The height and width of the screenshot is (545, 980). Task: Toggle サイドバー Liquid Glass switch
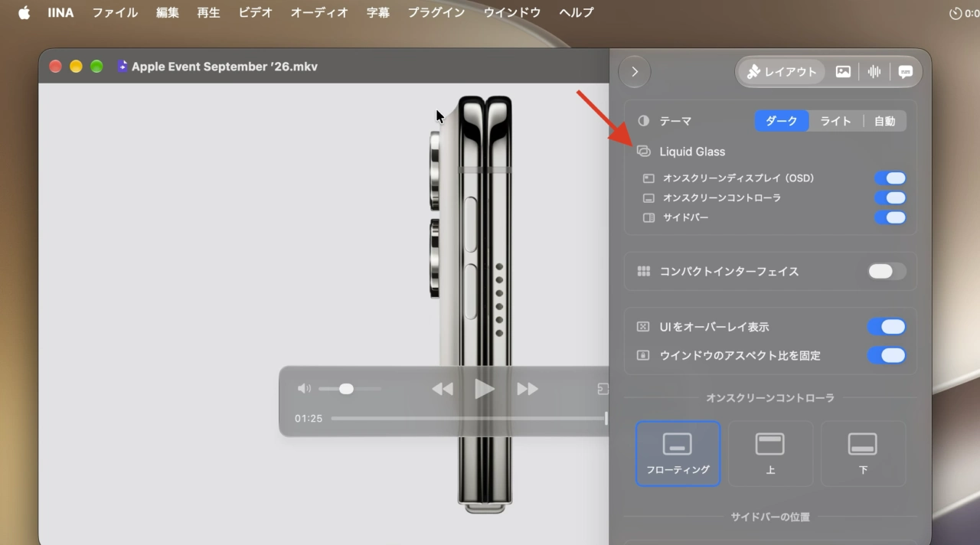pyautogui.click(x=890, y=217)
